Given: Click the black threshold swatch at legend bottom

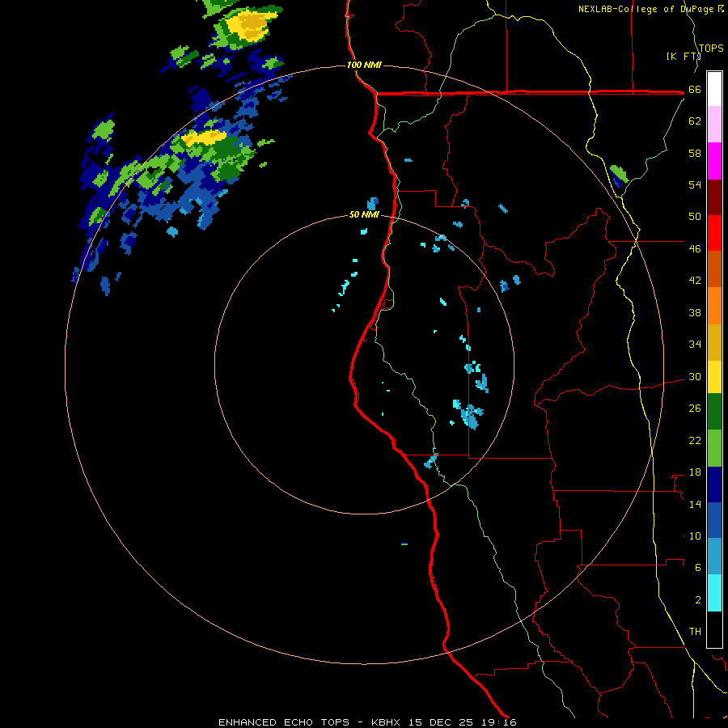Looking at the screenshot, I should tap(714, 629).
